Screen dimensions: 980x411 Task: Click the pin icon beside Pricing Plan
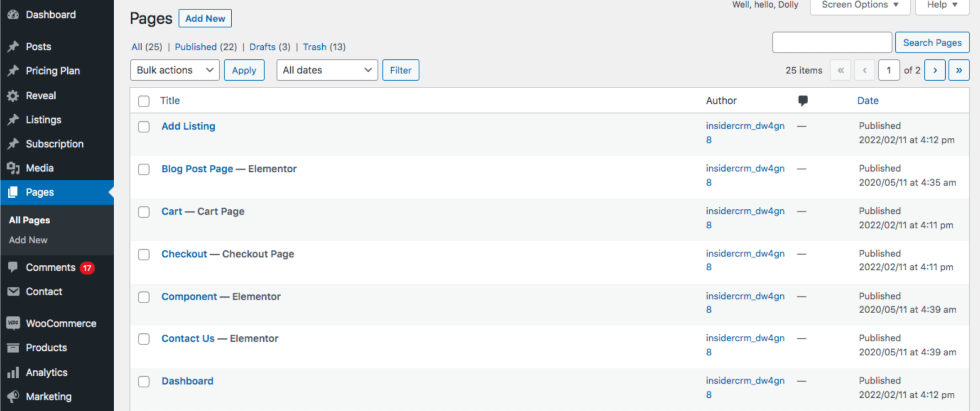click(x=13, y=71)
